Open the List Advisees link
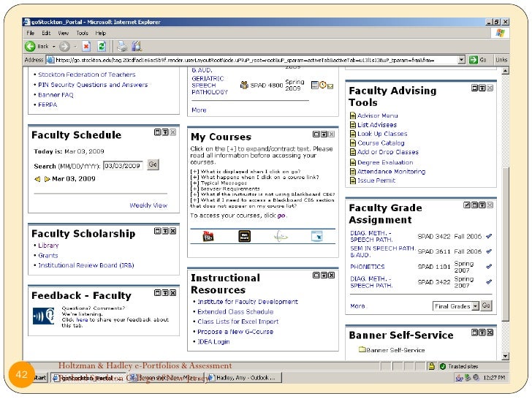 click(x=377, y=125)
